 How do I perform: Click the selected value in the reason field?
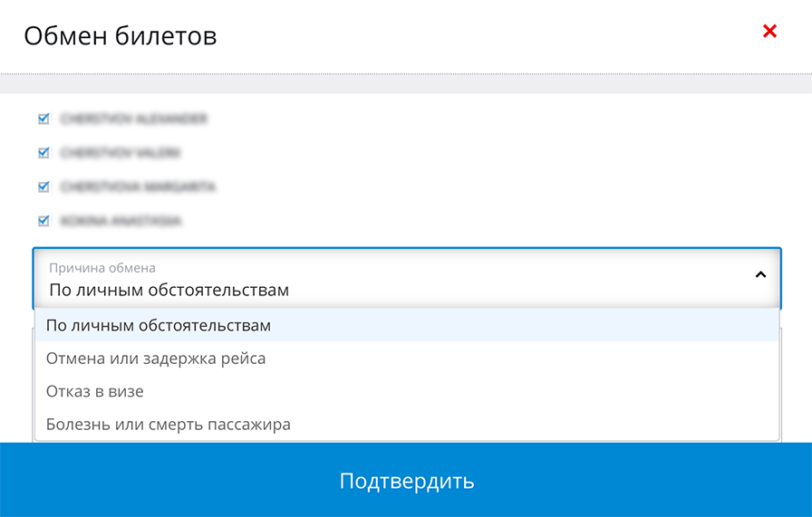[x=169, y=291]
